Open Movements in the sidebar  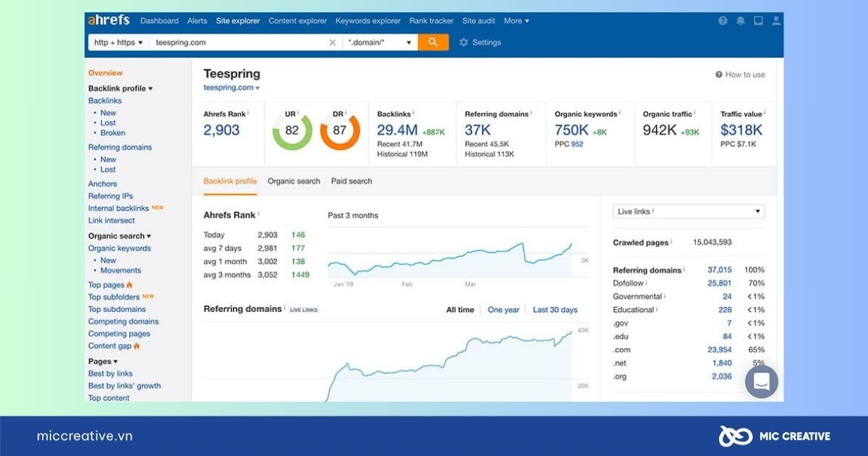tap(121, 271)
